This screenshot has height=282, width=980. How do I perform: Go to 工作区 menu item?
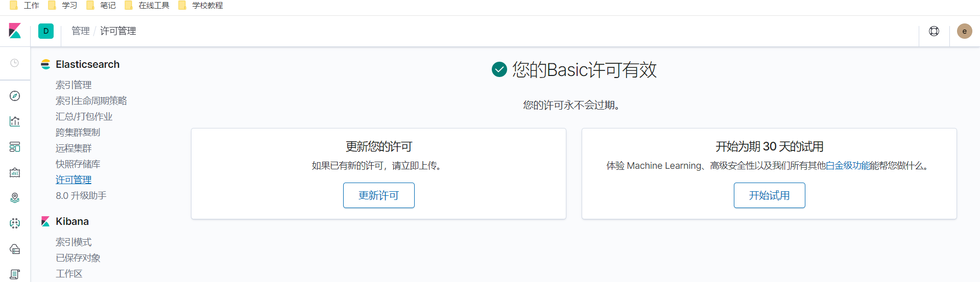tap(69, 273)
